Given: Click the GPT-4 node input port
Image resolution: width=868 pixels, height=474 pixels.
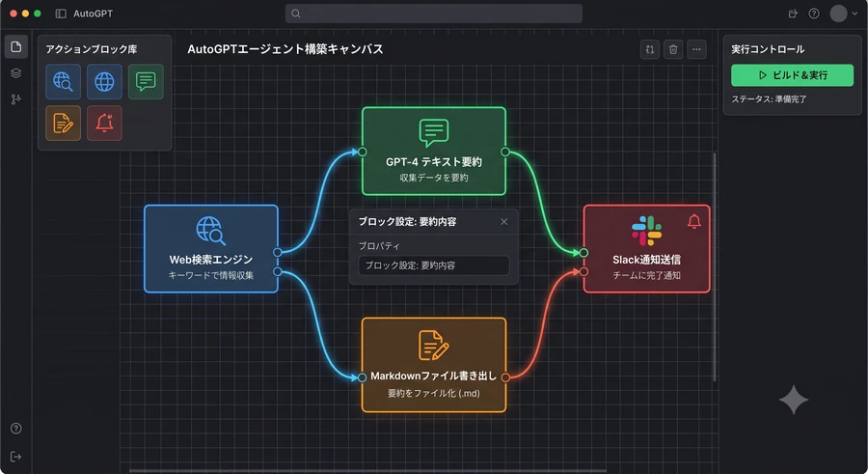Looking at the screenshot, I should (362, 152).
